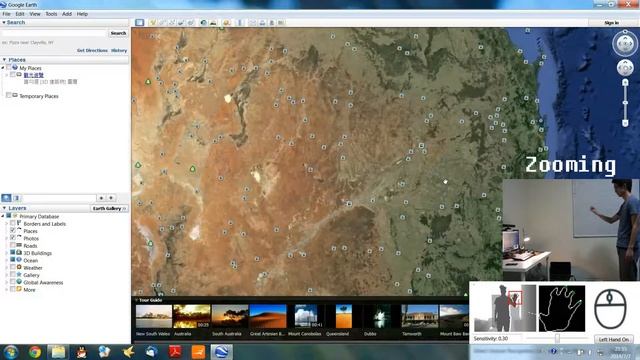640x360 pixels.
Task: Click the layer panel toggle icon beside search icon
Action: (x=16, y=198)
